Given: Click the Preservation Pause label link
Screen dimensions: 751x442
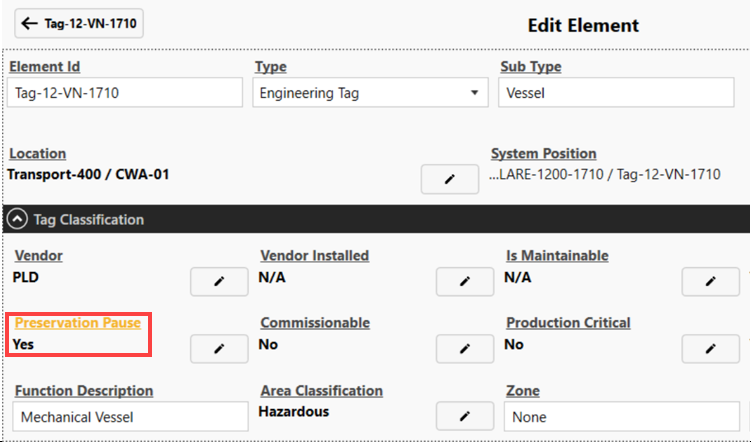Looking at the screenshot, I should tap(78, 323).
